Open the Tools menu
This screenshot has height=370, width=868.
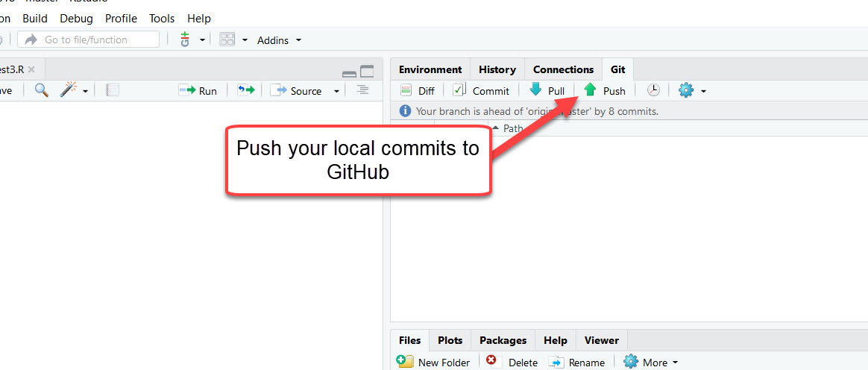[163, 19]
